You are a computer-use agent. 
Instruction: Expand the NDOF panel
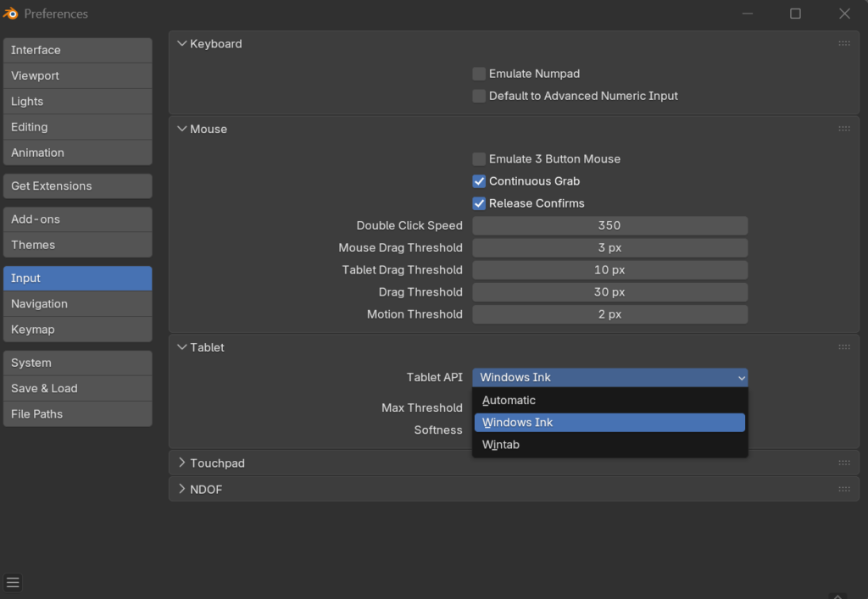point(206,490)
